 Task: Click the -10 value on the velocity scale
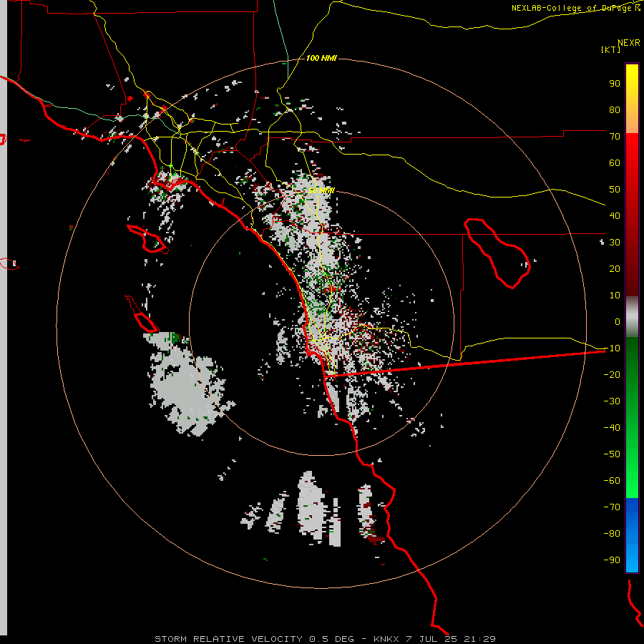pyautogui.click(x=612, y=348)
